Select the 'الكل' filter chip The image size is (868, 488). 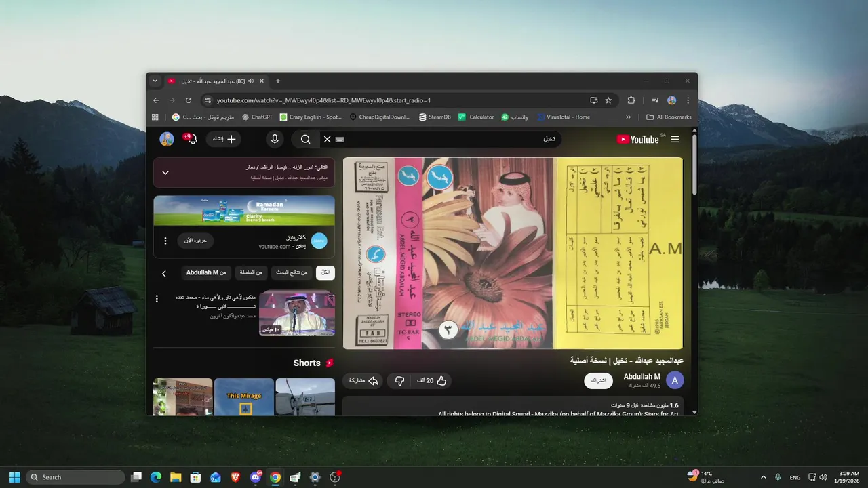[x=325, y=272]
